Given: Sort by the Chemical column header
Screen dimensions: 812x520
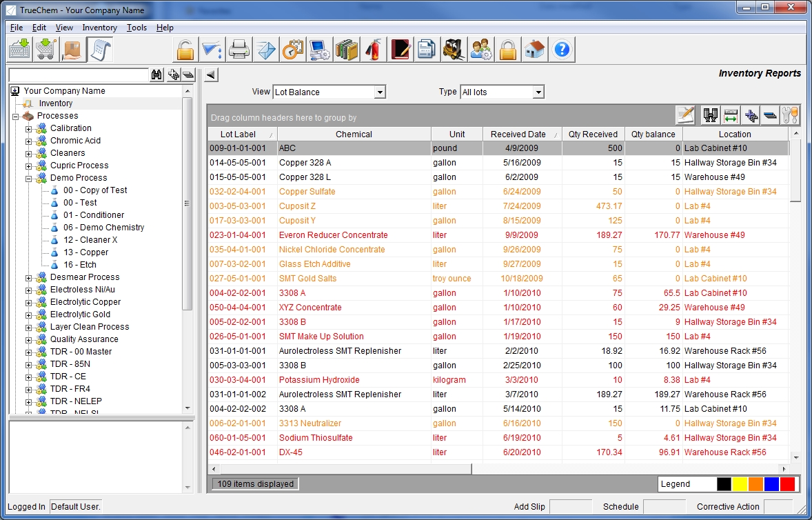Looking at the screenshot, I should (x=354, y=134).
